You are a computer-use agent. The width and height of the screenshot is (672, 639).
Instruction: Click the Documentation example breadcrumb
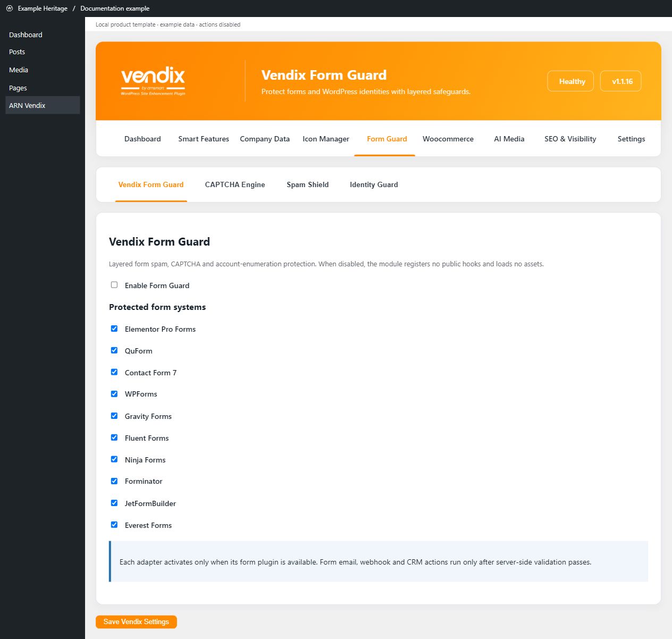click(x=115, y=9)
